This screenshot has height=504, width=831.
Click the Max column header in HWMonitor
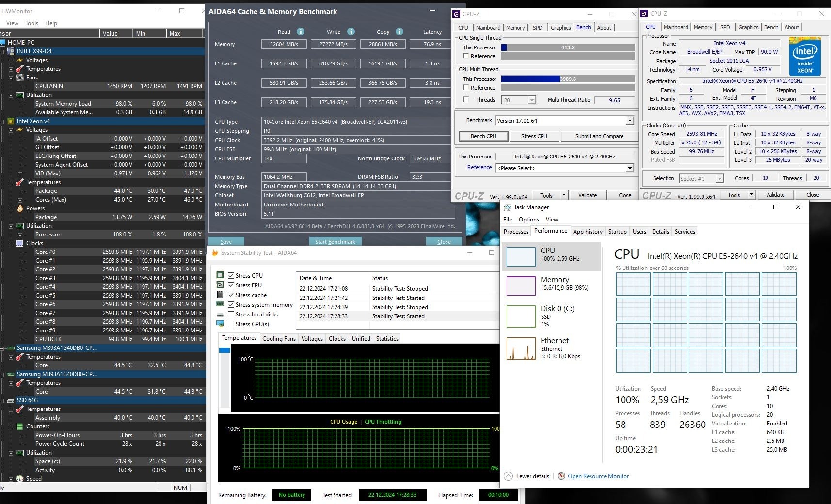pyautogui.click(x=185, y=33)
